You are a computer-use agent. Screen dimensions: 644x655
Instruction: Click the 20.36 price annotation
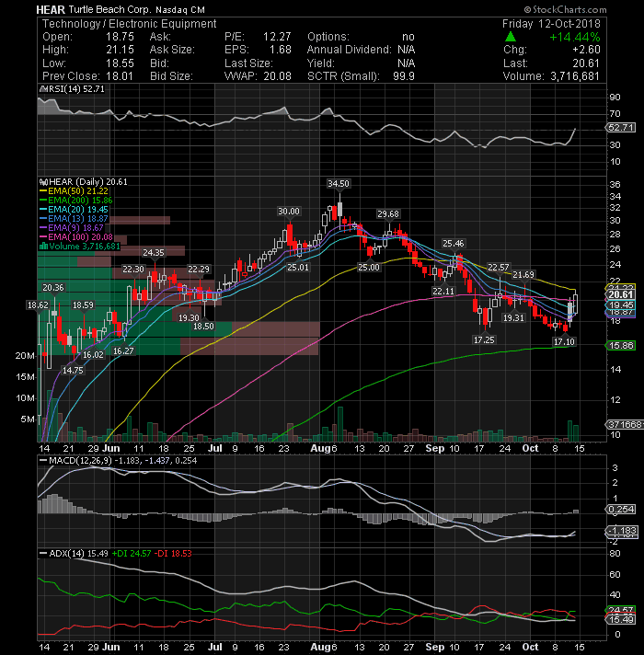[53, 288]
